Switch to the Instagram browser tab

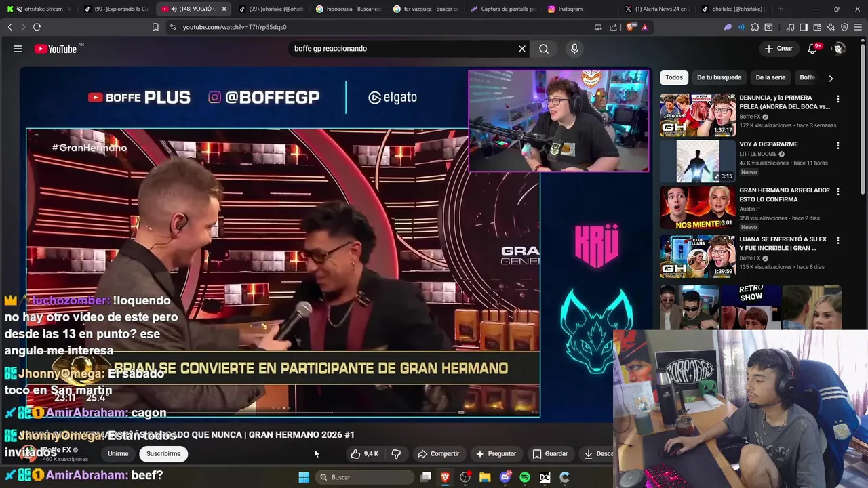click(580, 9)
